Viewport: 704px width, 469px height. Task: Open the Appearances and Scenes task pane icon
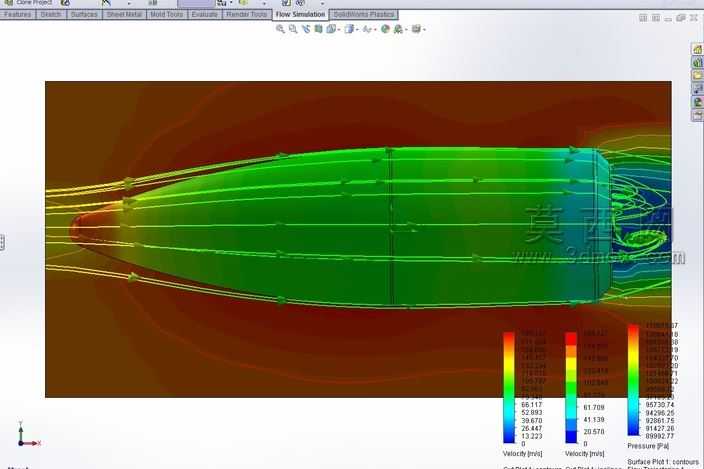pos(698,102)
